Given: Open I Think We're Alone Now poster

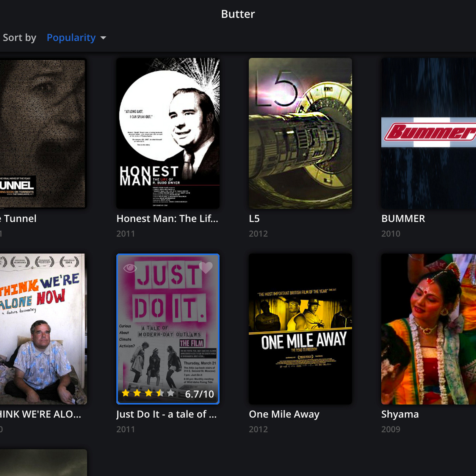Looking at the screenshot, I should pos(43,329).
